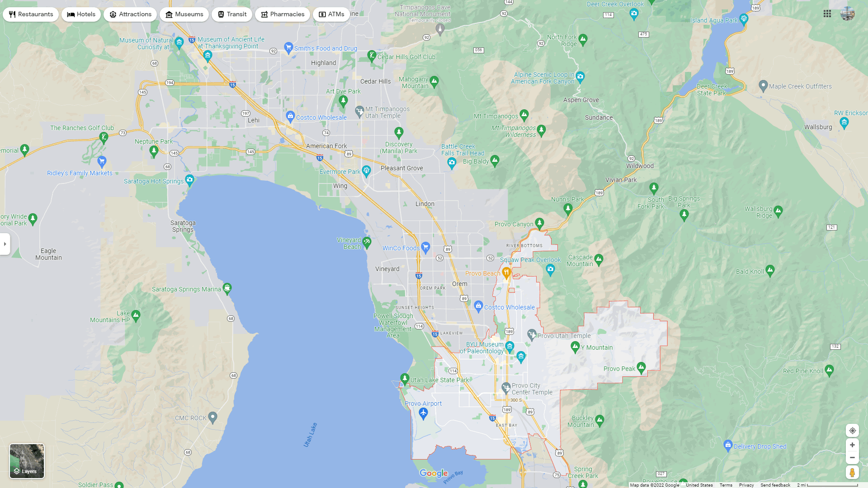Enable the Transit map filter
Image resolution: width=868 pixels, height=488 pixels.
231,14
